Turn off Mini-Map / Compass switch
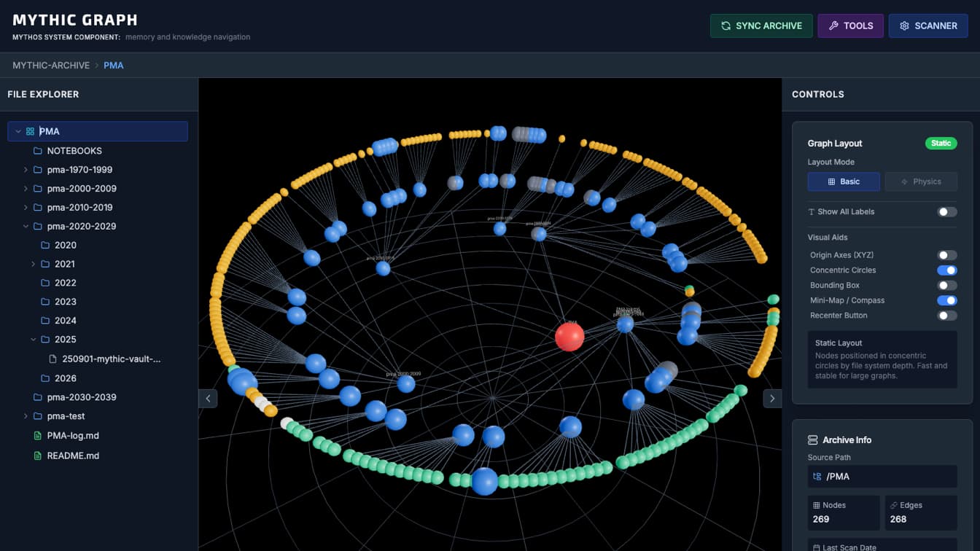The height and width of the screenshot is (551, 980). [x=947, y=300]
